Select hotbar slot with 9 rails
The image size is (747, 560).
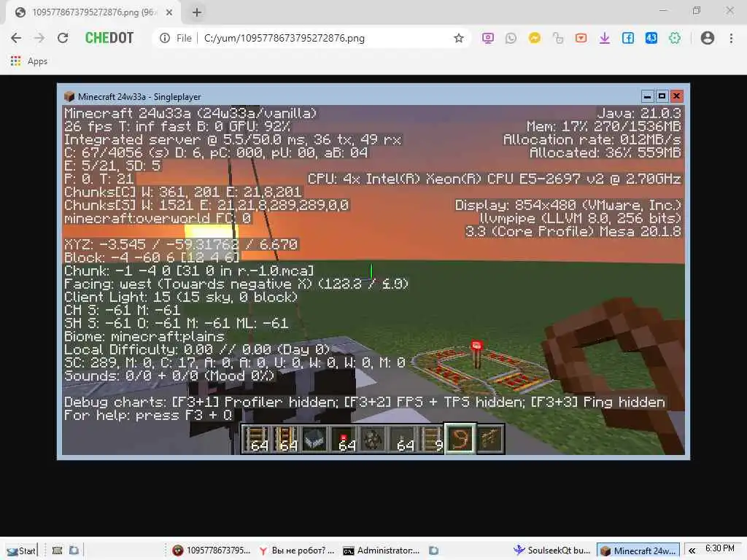coord(432,438)
